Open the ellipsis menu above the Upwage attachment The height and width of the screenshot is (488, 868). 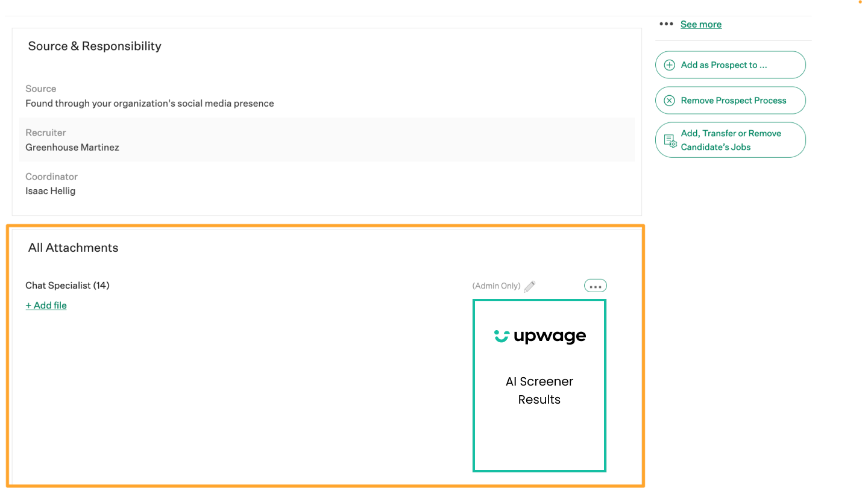pos(596,286)
